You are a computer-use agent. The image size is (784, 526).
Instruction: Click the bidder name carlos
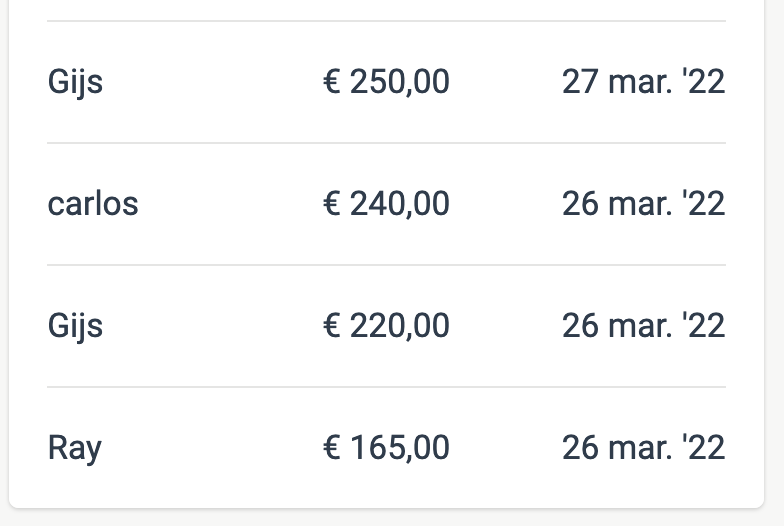click(93, 204)
